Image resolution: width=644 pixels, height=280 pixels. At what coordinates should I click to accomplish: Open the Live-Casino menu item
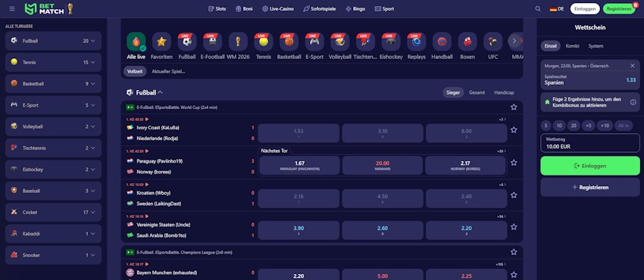[277, 8]
